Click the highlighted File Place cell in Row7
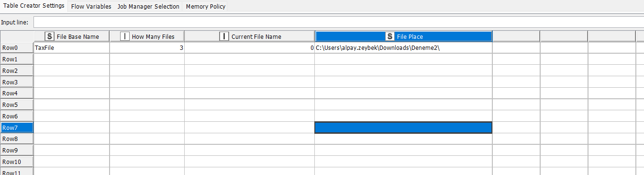 [403, 128]
